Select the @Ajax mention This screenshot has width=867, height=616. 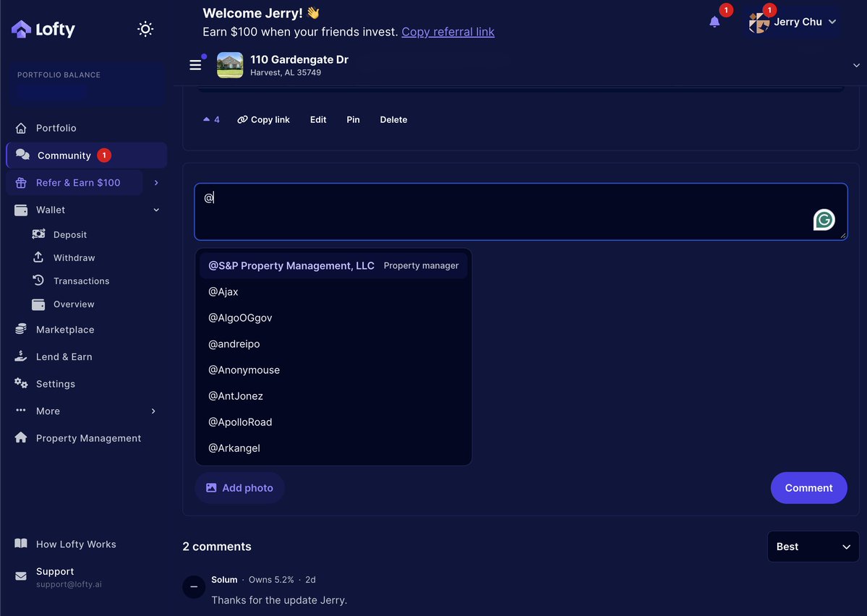pos(333,291)
